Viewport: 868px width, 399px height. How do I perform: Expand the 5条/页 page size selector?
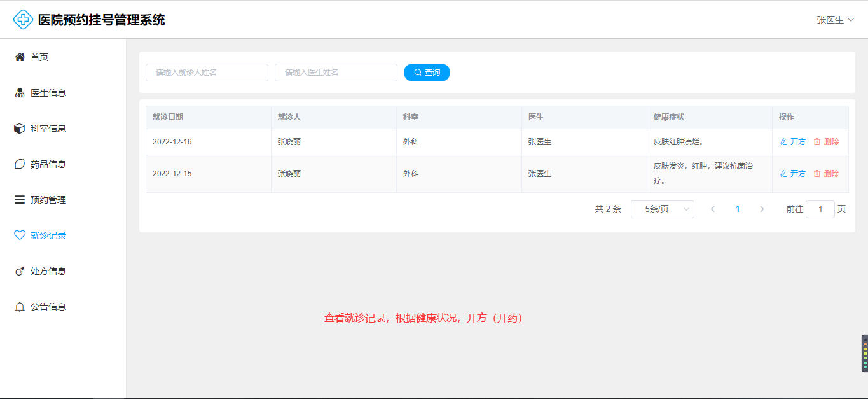point(662,209)
